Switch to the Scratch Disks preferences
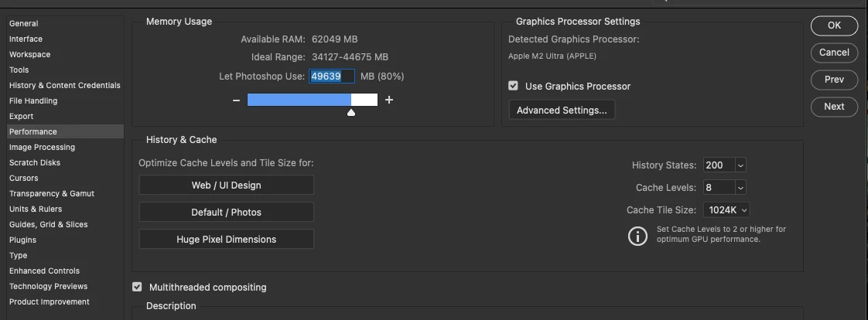The image size is (868, 320). pos(35,162)
